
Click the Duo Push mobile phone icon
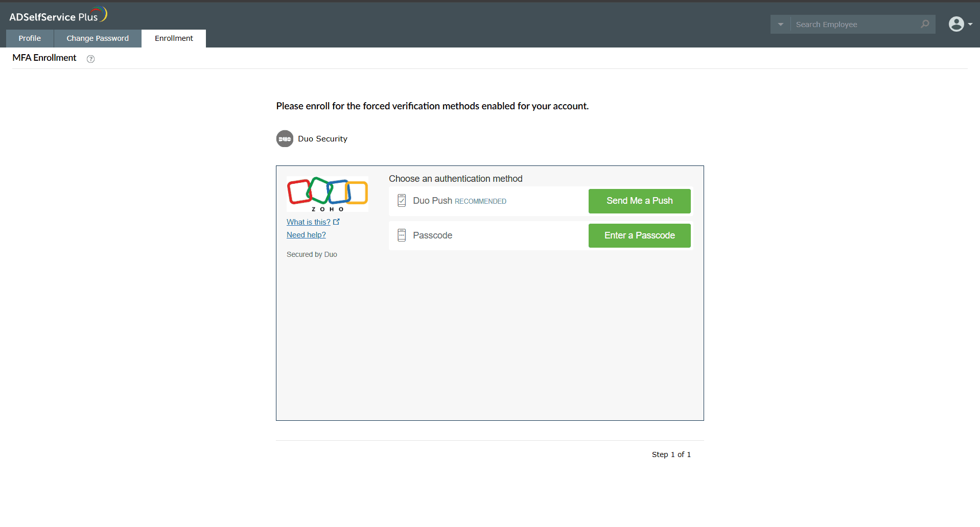pos(402,201)
